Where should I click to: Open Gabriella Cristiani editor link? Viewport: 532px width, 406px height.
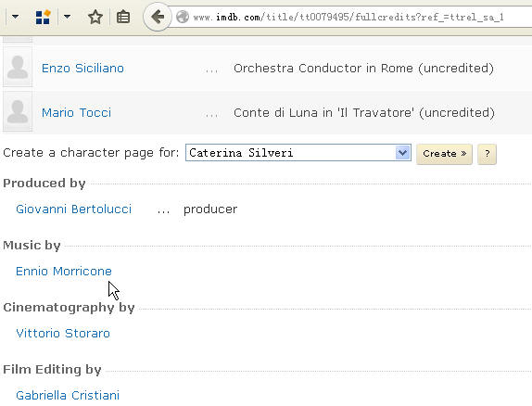coord(68,396)
